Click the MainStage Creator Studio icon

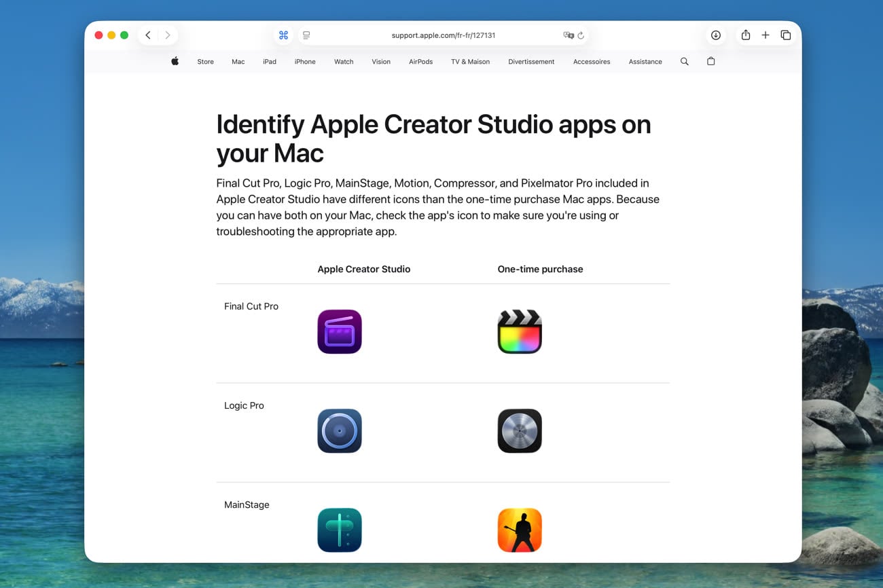pos(340,530)
